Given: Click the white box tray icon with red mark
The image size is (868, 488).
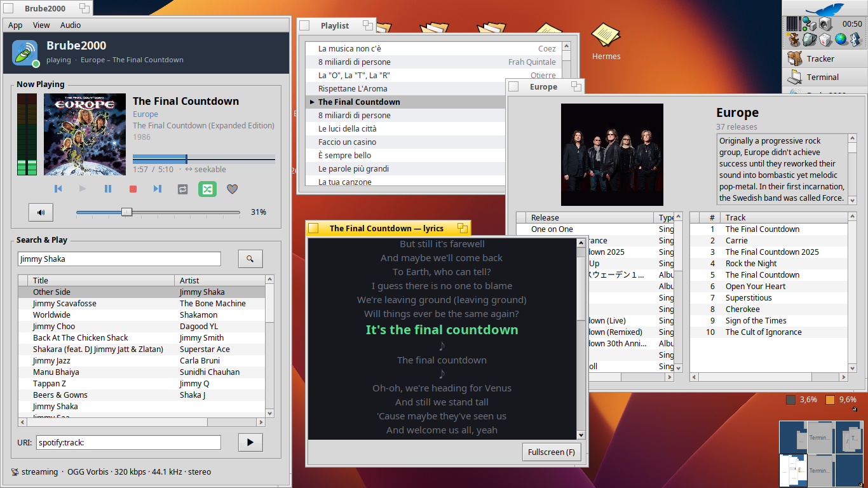Looking at the screenshot, I should tap(825, 39).
